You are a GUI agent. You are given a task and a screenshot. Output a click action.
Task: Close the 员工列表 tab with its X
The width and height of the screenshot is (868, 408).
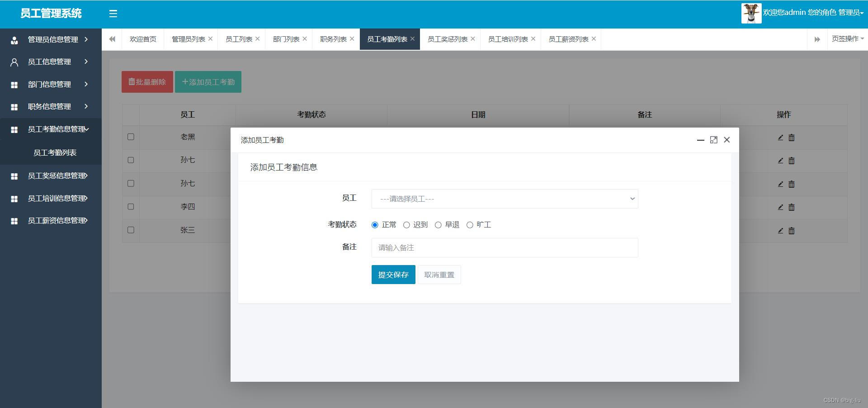pos(257,39)
